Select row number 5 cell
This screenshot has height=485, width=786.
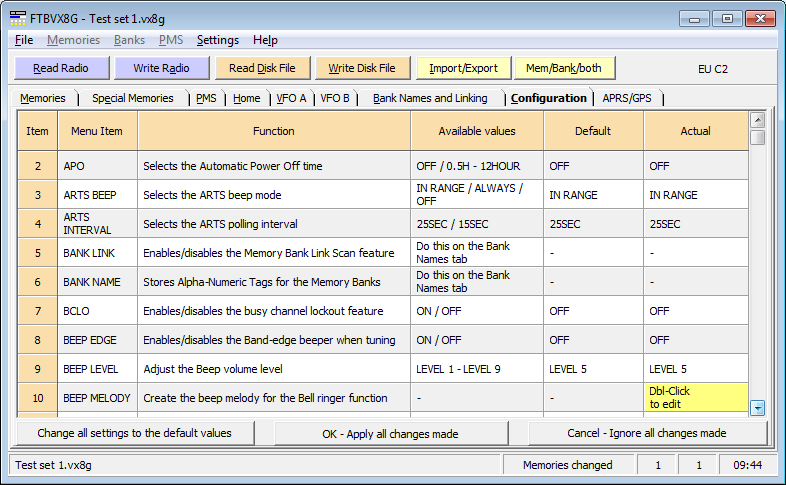coord(38,253)
